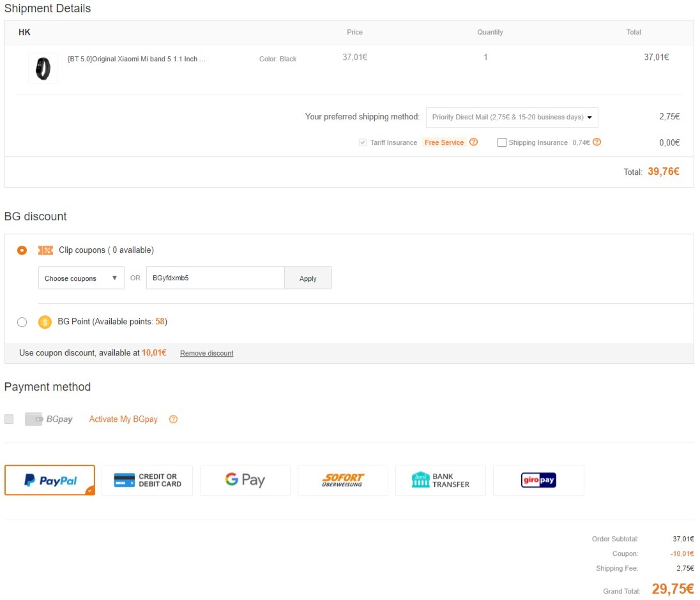700x600 pixels.
Task: Open the preferred shipping method dropdown
Action: point(512,117)
